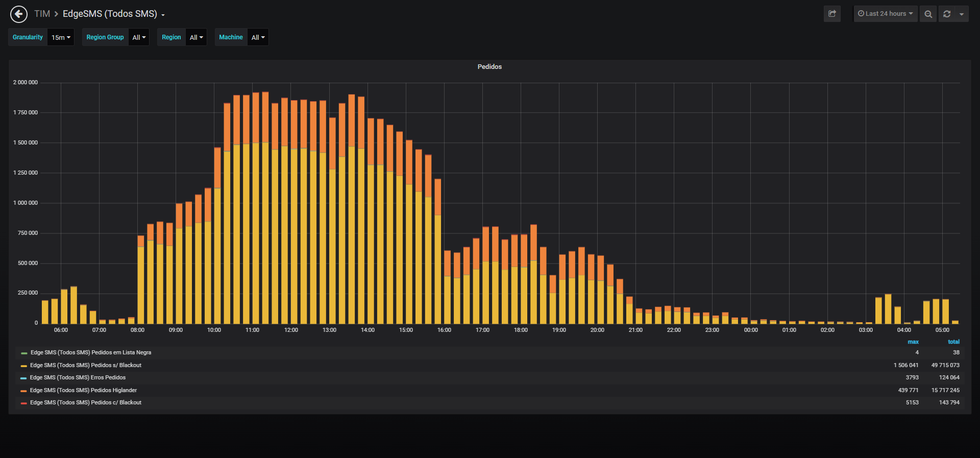Click the back arrow circle icon

pyautogui.click(x=19, y=14)
